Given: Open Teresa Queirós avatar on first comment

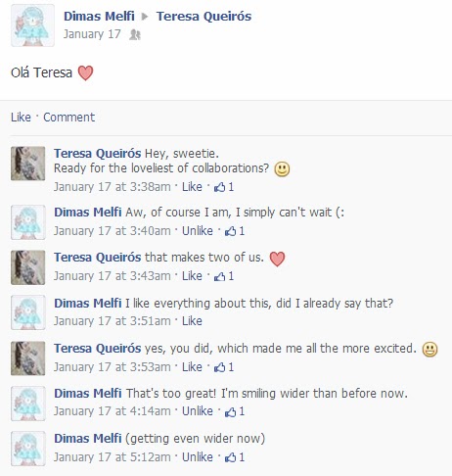Looking at the screenshot, I should pos(28,164).
